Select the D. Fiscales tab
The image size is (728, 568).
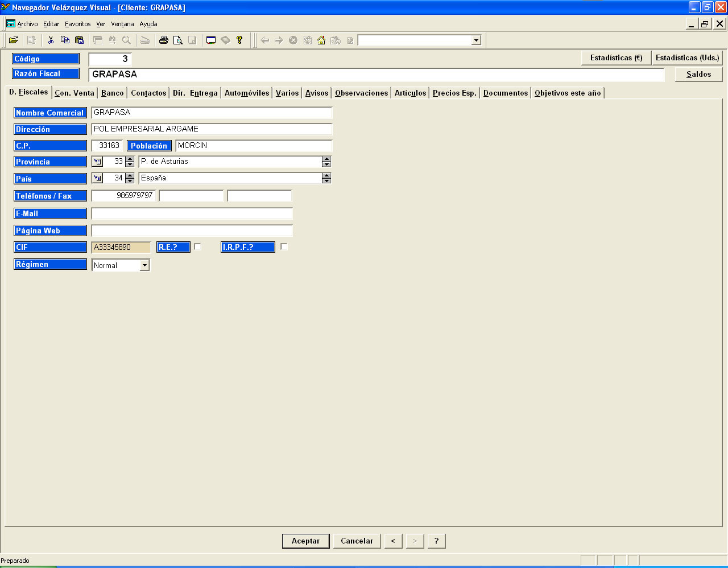[28, 92]
